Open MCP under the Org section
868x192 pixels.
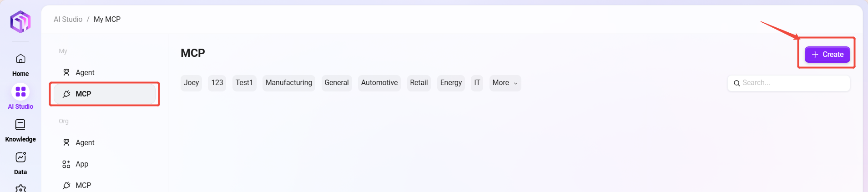(83, 185)
